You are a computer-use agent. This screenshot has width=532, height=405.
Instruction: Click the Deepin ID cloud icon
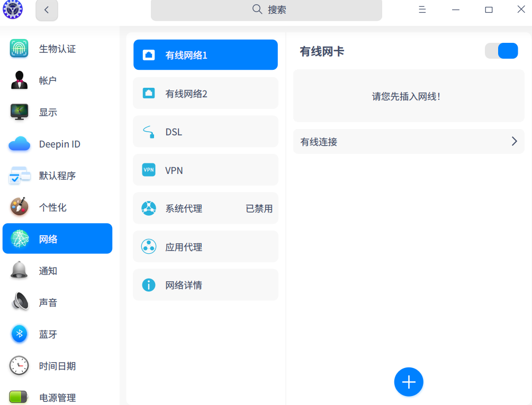click(x=19, y=143)
